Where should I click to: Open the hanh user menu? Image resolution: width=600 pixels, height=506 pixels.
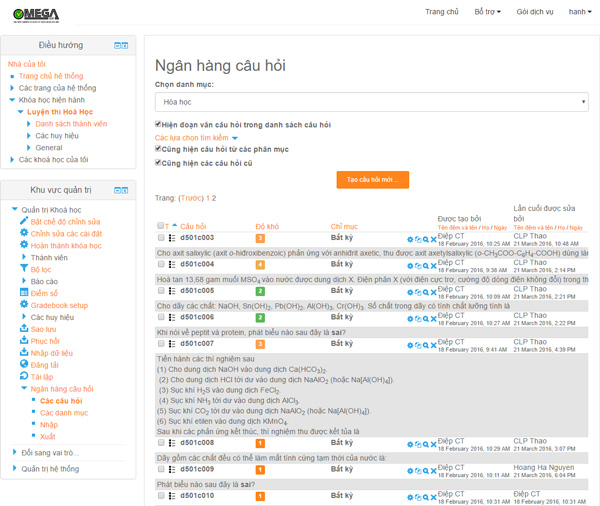(580, 12)
